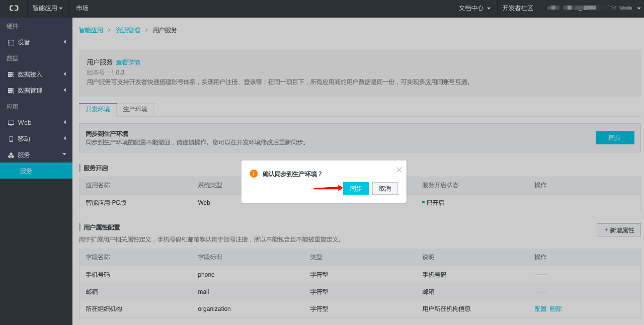Open the 查看详情 link

click(128, 62)
